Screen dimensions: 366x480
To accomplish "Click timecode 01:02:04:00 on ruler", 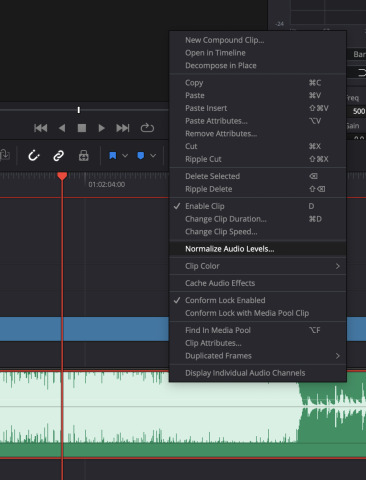I will point(107,184).
